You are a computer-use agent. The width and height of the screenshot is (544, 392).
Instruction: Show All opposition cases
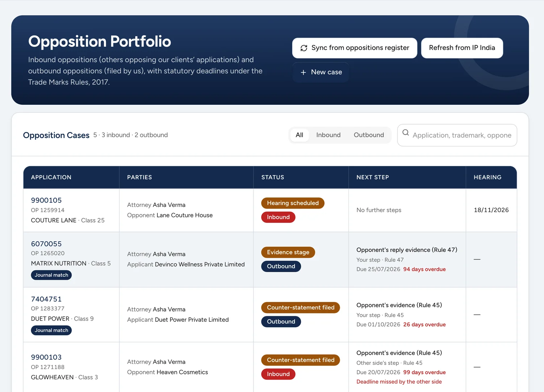point(300,135)
